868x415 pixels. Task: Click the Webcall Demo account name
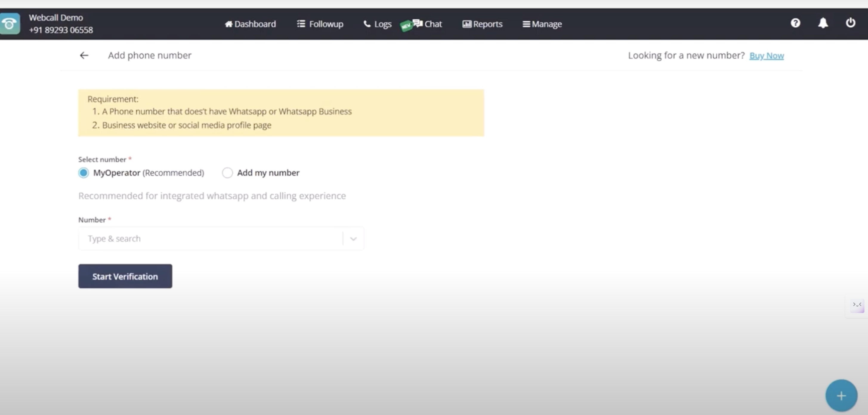(55, 18)
